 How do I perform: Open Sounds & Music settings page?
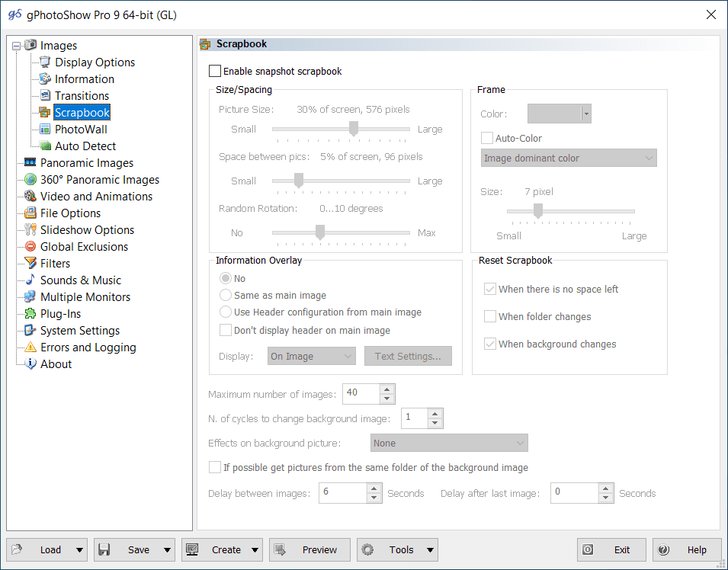pos(81,280)
